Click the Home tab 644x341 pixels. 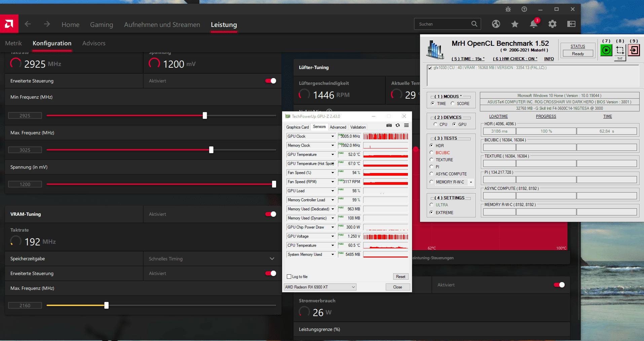pos(71,25)
